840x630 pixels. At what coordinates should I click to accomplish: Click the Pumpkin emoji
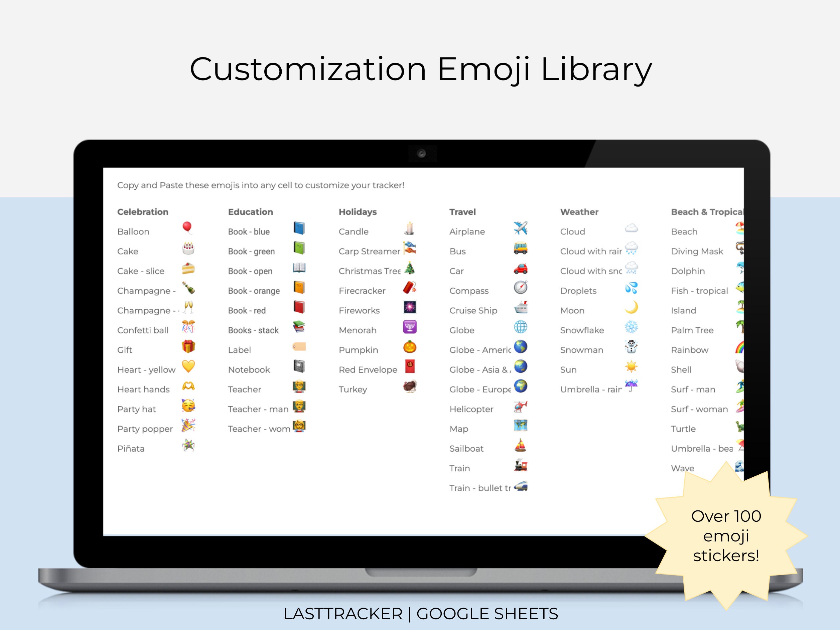[x=409, y=346]
